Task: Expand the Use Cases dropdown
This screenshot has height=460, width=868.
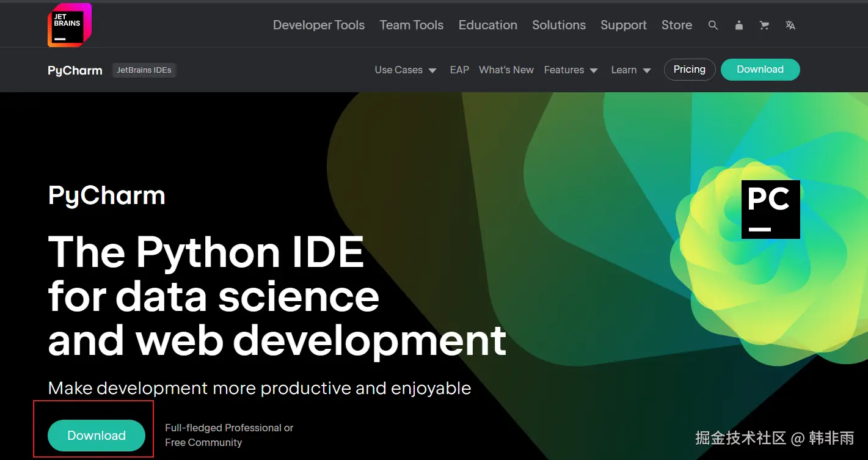Action: [406, 70]
